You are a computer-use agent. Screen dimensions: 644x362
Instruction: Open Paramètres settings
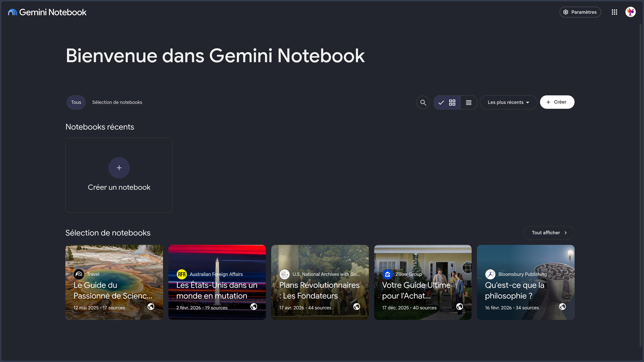click(x=580, y=12)
